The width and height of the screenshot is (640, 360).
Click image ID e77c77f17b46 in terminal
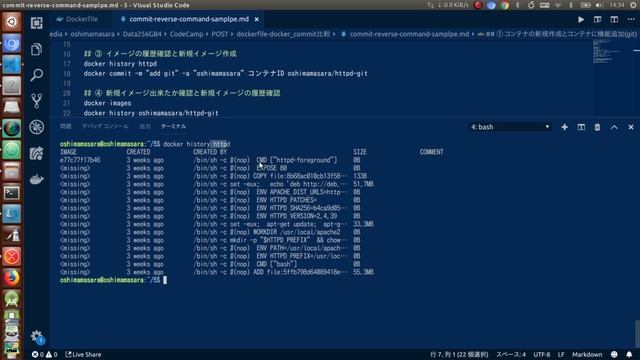[80, 160]
